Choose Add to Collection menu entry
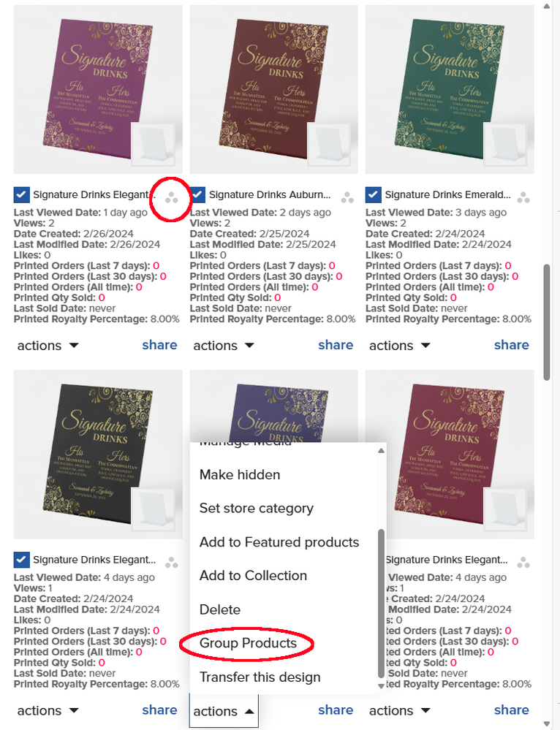 253,575
